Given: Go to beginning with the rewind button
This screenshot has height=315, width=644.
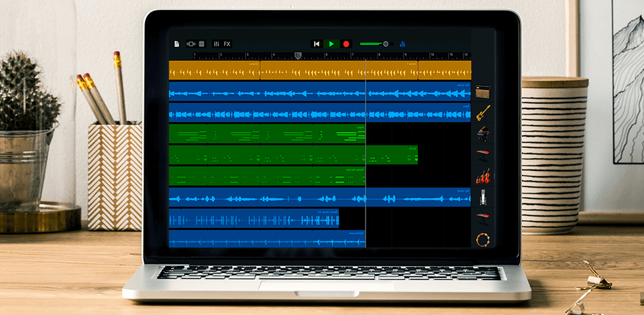Looking at the screenshot, I should 316,44.
